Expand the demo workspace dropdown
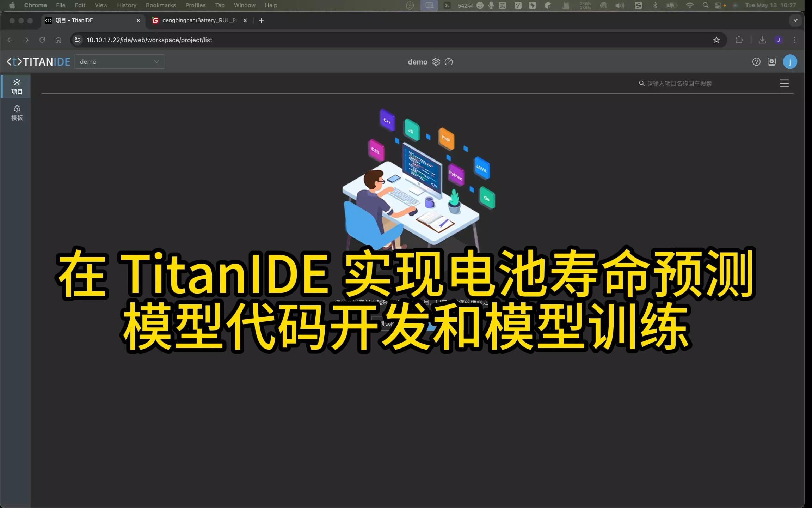 click(x=119, y=62)
